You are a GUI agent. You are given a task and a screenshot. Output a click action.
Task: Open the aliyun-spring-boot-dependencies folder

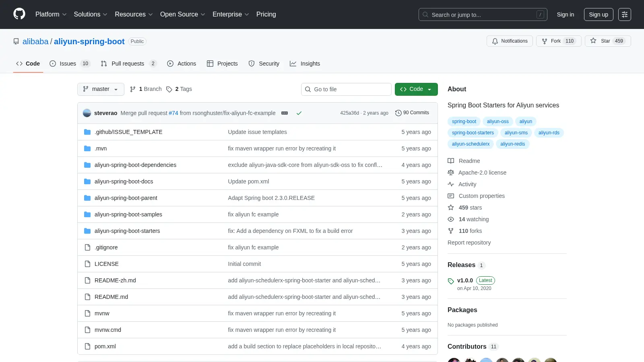pyautogui.click(x=135, y=165)
